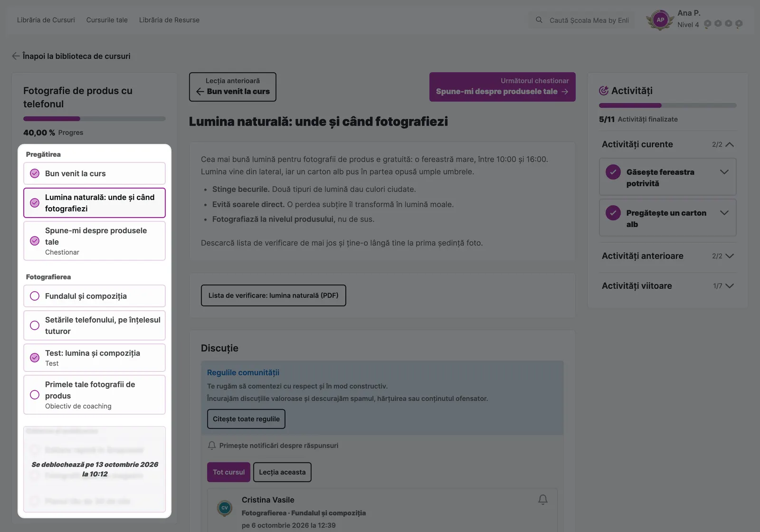Viewport: 760px width, 532px height.
Task: Open the Regulile comunității link
Action: coord(243,373)
